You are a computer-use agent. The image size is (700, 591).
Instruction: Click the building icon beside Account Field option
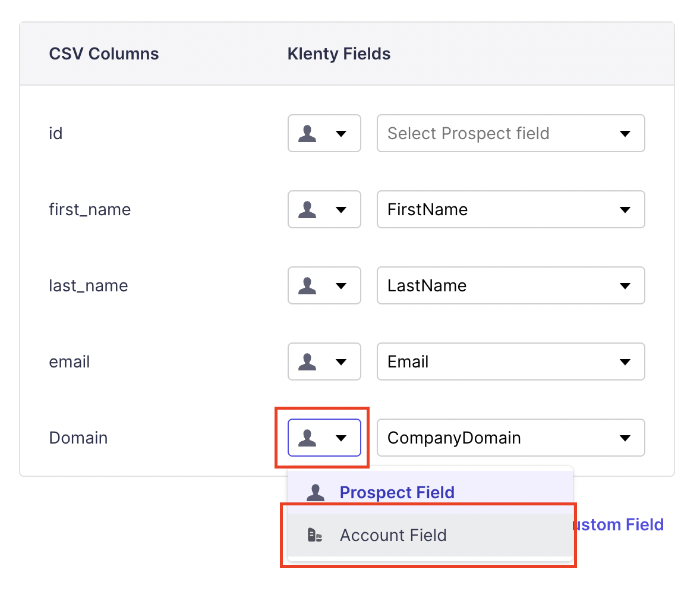(x=315, y=535)
